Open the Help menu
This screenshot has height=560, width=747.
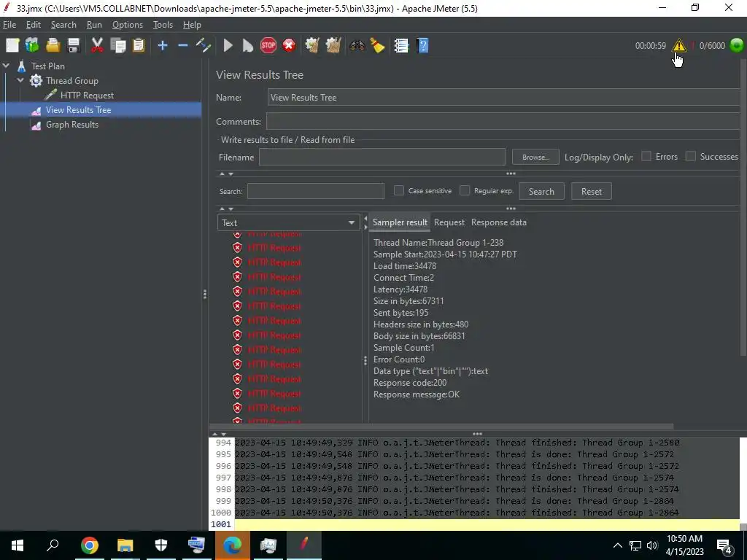[x=192, y=25]
